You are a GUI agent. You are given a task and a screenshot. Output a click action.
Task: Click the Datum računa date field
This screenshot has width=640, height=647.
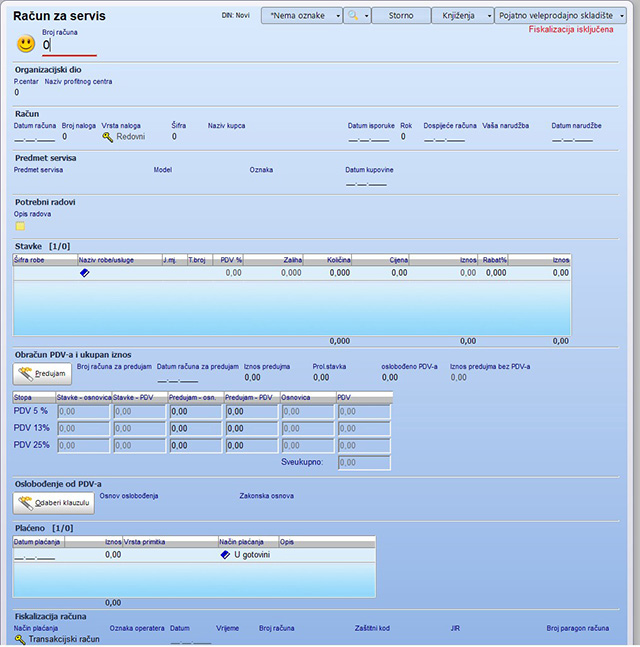[35, 137]
